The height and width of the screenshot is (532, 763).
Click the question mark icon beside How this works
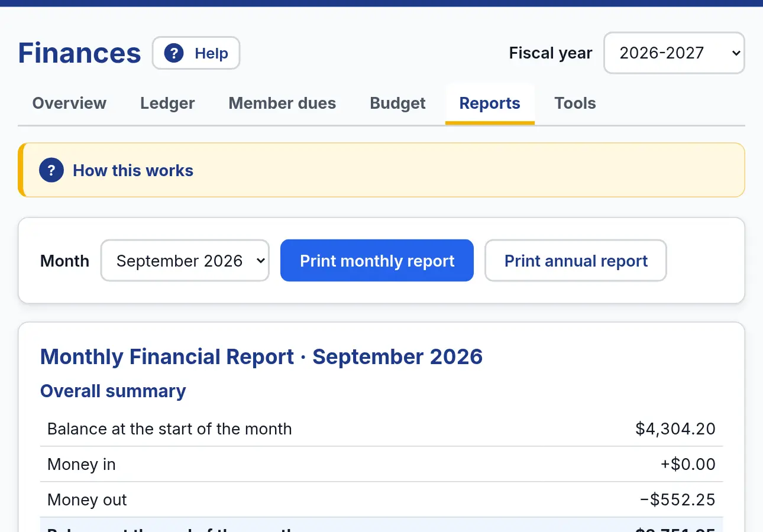pos(51,170)
